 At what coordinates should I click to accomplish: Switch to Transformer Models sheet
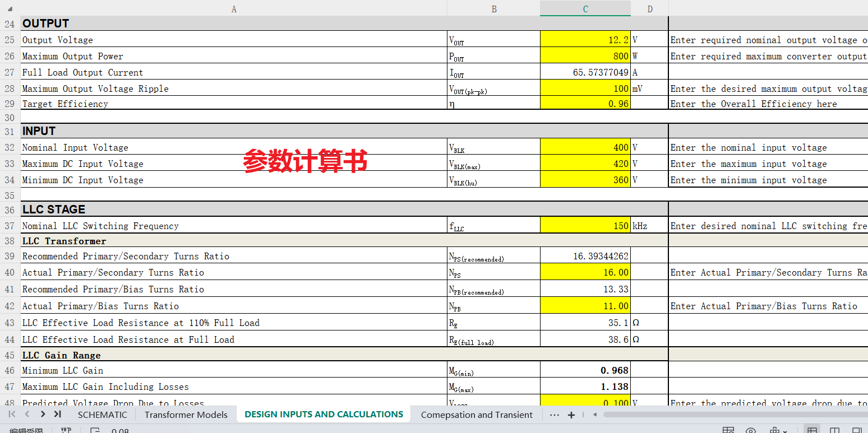tap(186, 415)
